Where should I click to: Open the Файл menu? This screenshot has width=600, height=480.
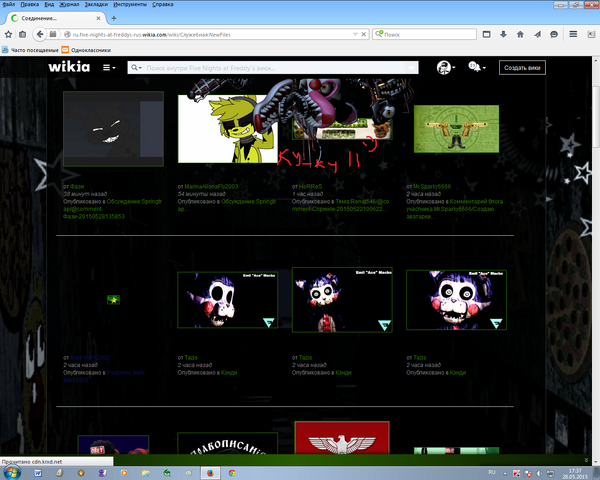pos(8,4)
